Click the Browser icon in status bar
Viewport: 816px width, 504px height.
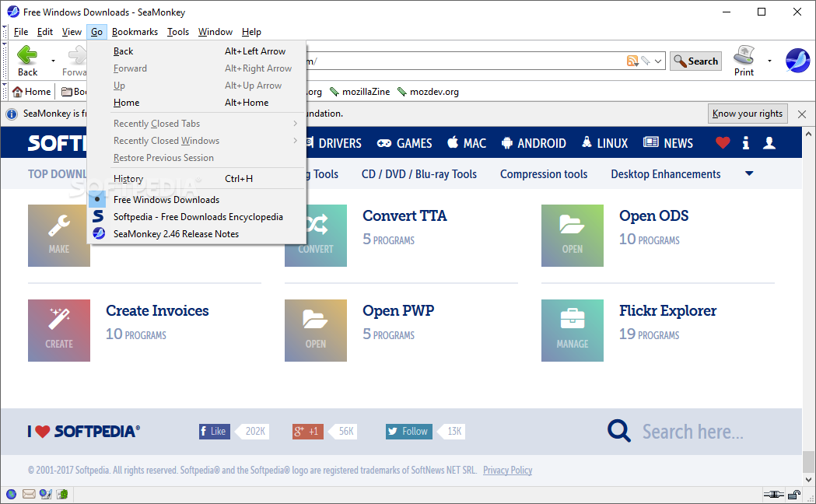click(x=11, y=494)
